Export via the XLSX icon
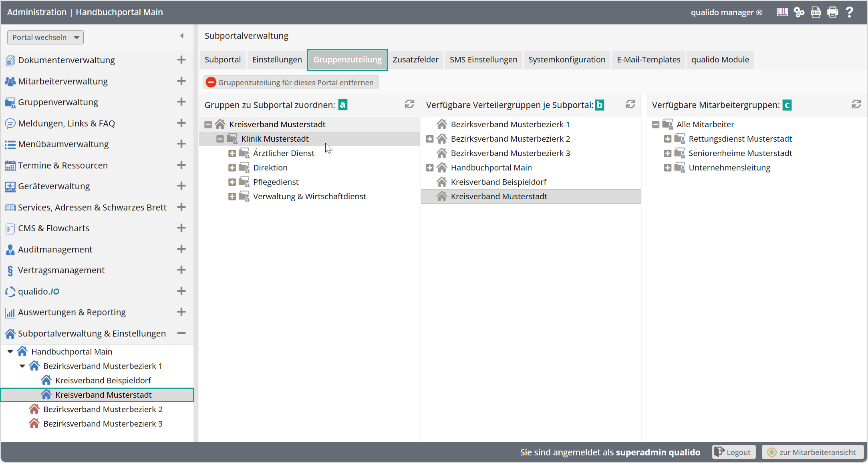Image resolution: width=868 pixels, height=463 pixels. (816, 12)
